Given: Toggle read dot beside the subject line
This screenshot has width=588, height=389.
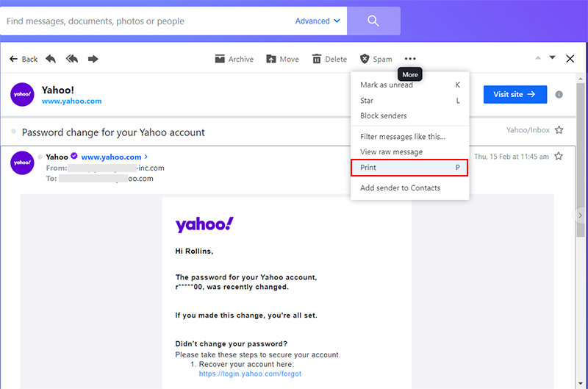Looking at the screenshot, I should click(13, 132).
